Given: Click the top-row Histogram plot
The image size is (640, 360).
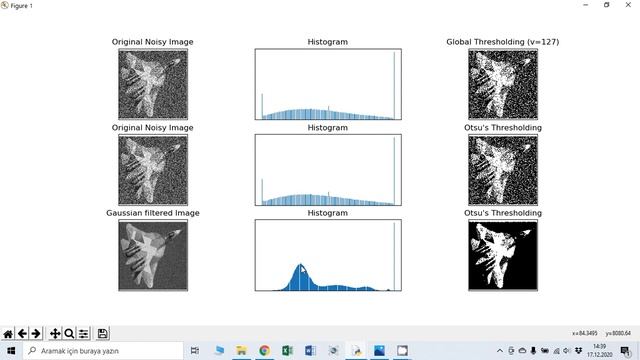Looking at the screenshot, I should click(x=328, y=84).
